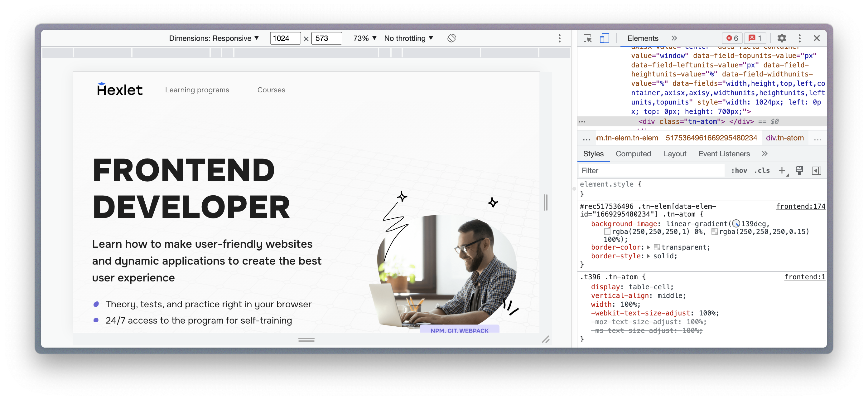Edit the viewport height field 573
This screenshot has height=400, width=868.
coord(326,38)
